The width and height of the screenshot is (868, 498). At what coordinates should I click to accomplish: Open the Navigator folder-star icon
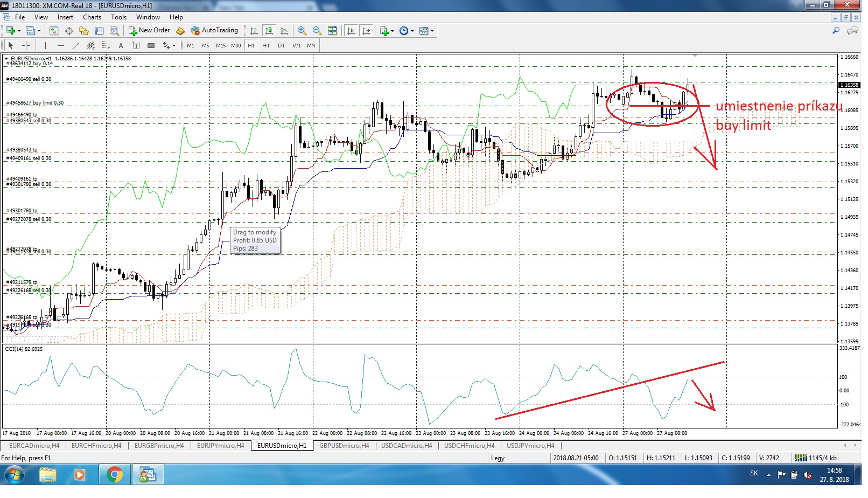(84, 31)
